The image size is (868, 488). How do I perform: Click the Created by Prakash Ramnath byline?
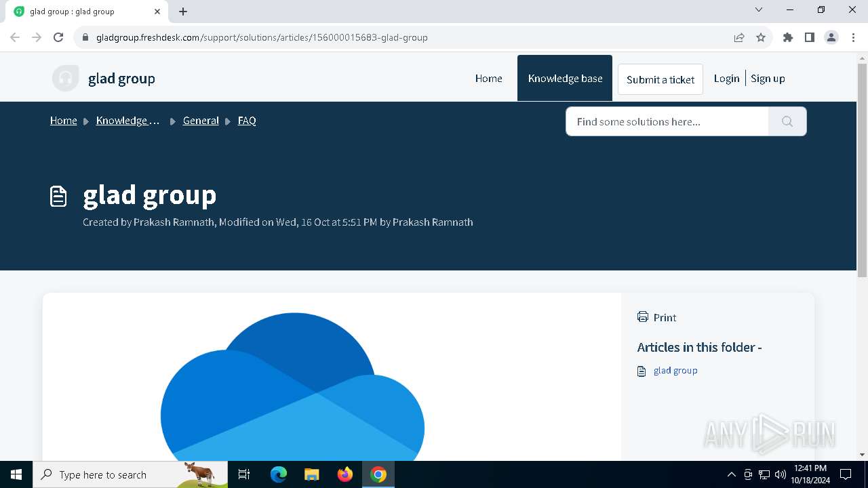(x=278, y=222)
